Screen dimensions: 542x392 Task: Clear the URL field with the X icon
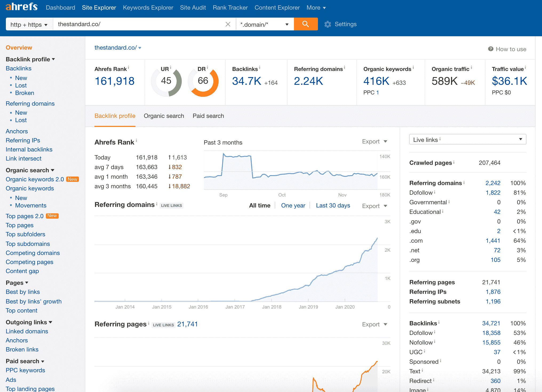point(228,24)
